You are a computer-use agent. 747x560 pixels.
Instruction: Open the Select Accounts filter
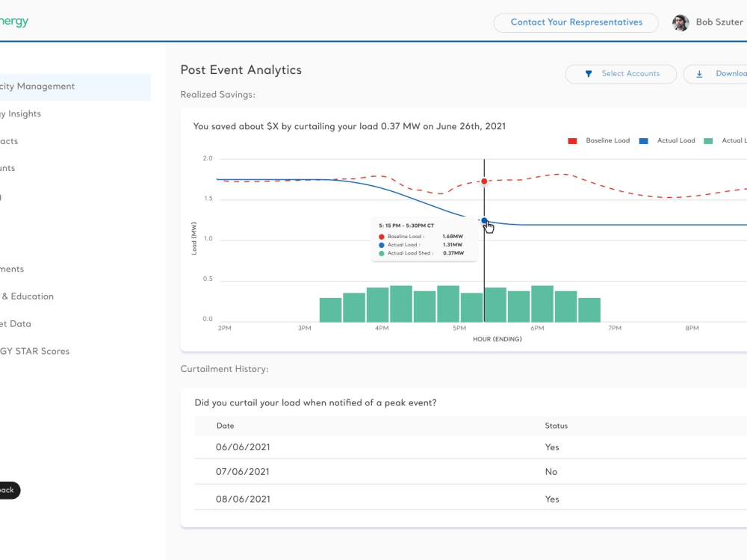[621, 74]
